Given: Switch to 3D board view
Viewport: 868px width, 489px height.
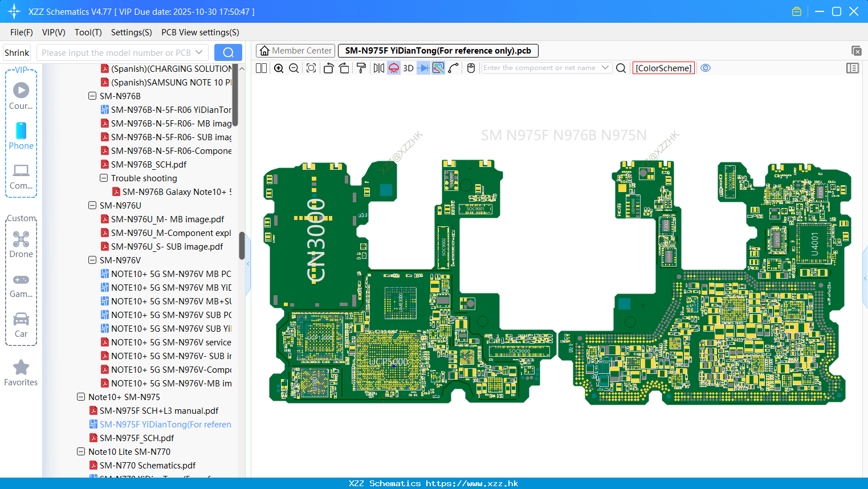Looking at the screenshot, I should [408, 68].
